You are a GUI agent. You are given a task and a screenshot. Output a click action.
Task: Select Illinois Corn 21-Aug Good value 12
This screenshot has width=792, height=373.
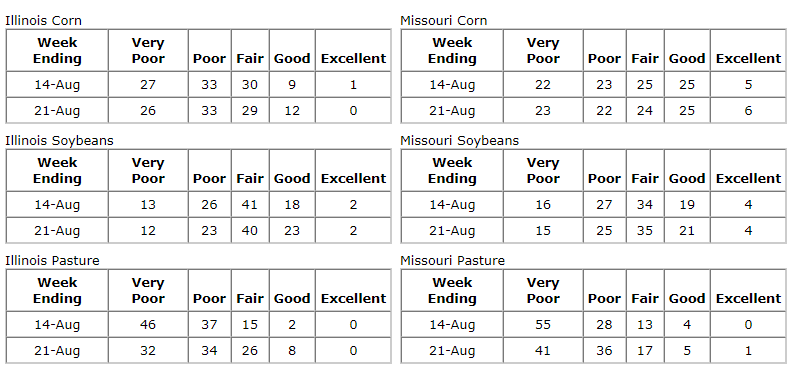292,110
